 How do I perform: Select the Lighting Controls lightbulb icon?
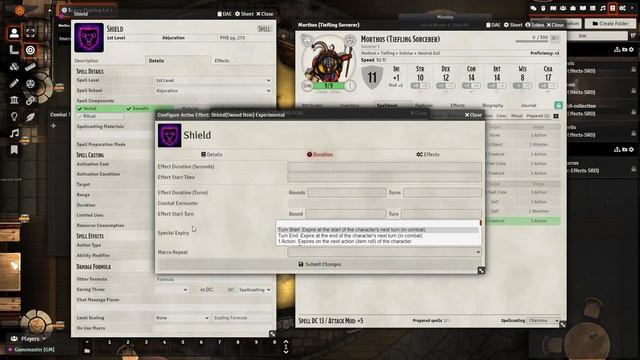(14, 117)
